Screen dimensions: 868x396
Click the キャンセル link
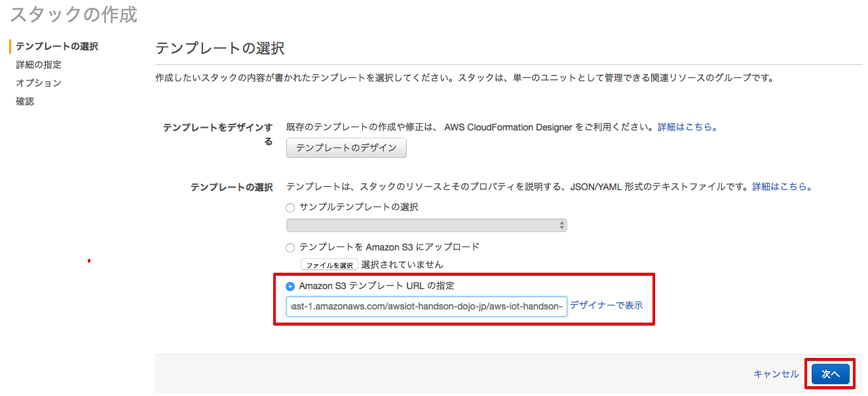[776, 374]
